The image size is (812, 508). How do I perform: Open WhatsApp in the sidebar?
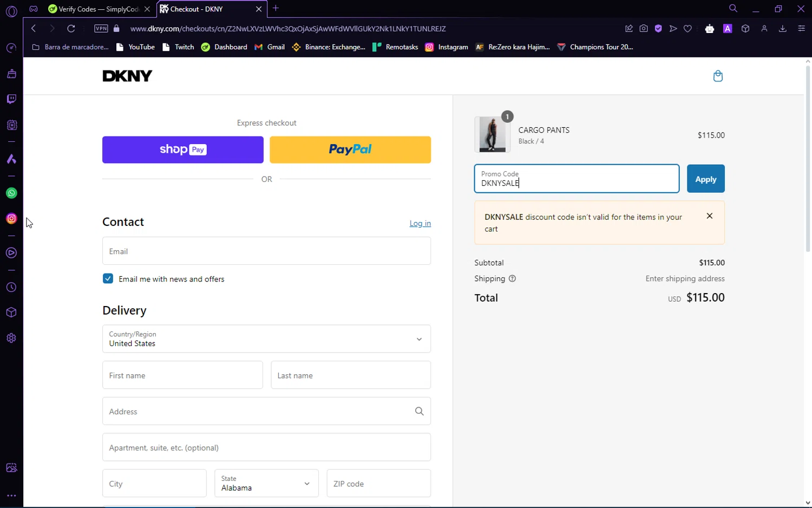(x=11, y=193)
